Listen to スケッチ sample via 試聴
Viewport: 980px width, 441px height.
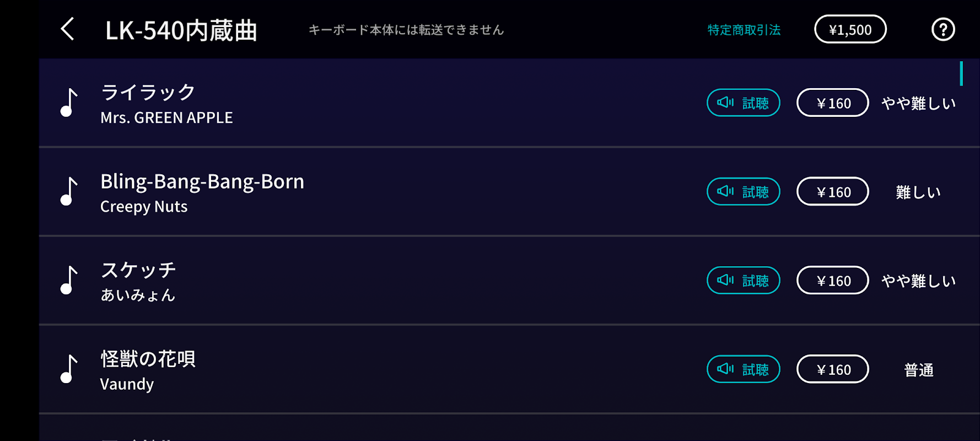pyautogui.click(x=743, y=280)
